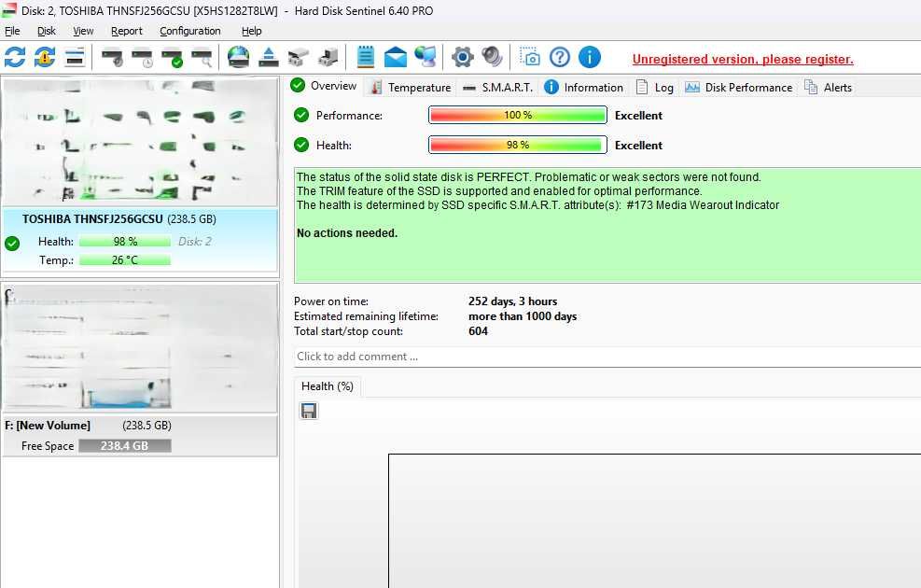
Task: Click the power on time value 252 days
Action: pyautogui.click(x=513, y=301)
